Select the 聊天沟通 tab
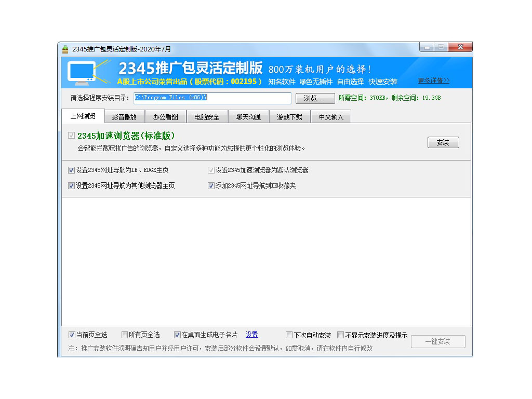This screenshot has height=399, width=532. click(x=248, y=117)
